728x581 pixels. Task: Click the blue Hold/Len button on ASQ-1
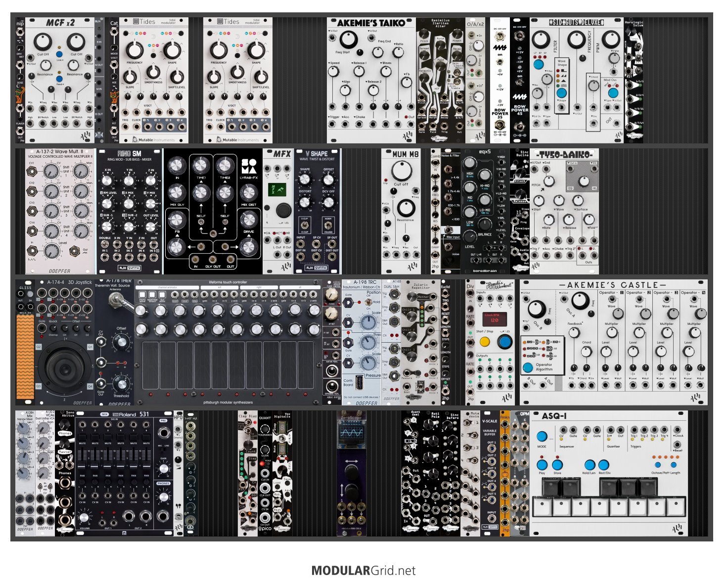point(589,465)
